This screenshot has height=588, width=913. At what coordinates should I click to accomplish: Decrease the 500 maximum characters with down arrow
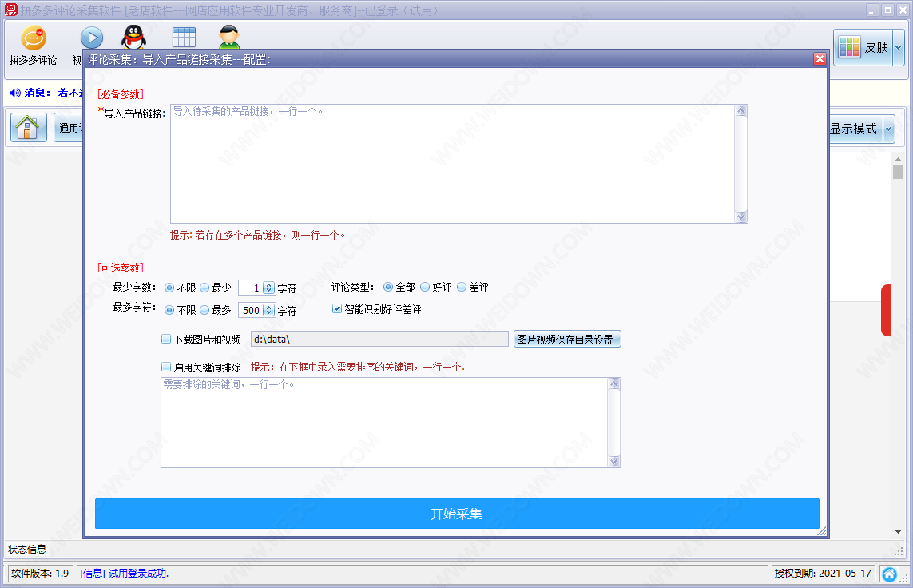point(268,313)
